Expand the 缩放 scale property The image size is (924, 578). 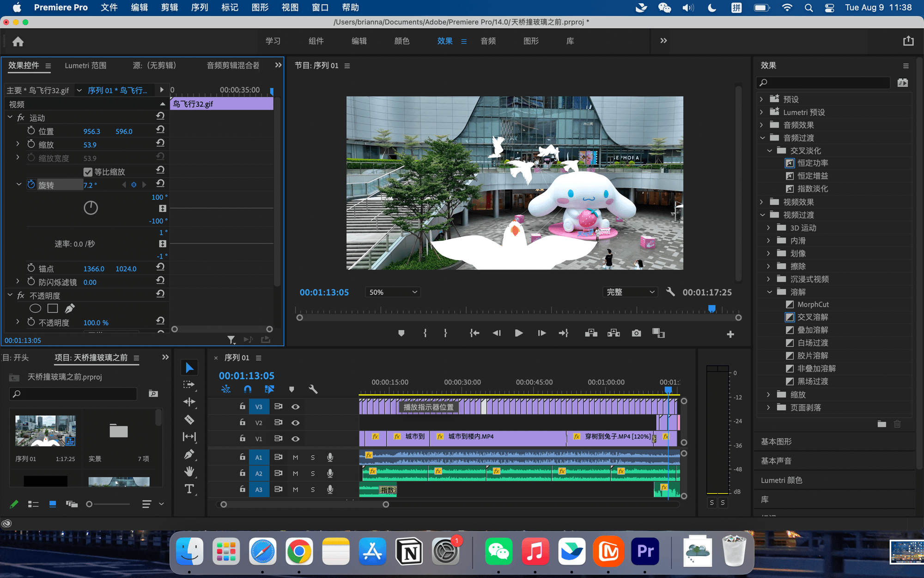pos(18,144)
